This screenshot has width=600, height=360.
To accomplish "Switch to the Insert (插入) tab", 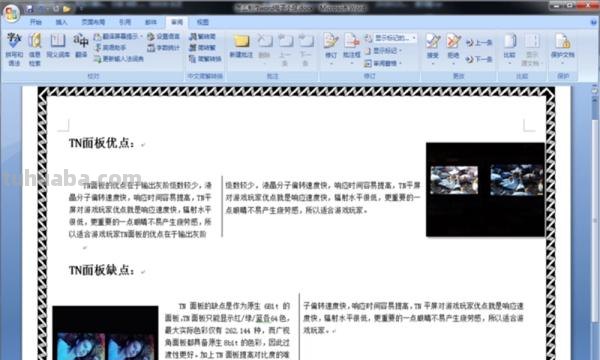I will pos(61,22).
